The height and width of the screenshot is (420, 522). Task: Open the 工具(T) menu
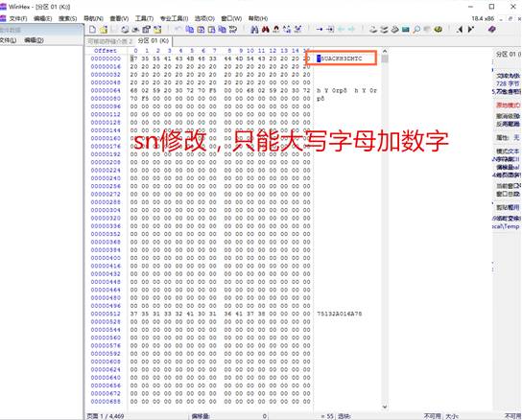point(144,18)
